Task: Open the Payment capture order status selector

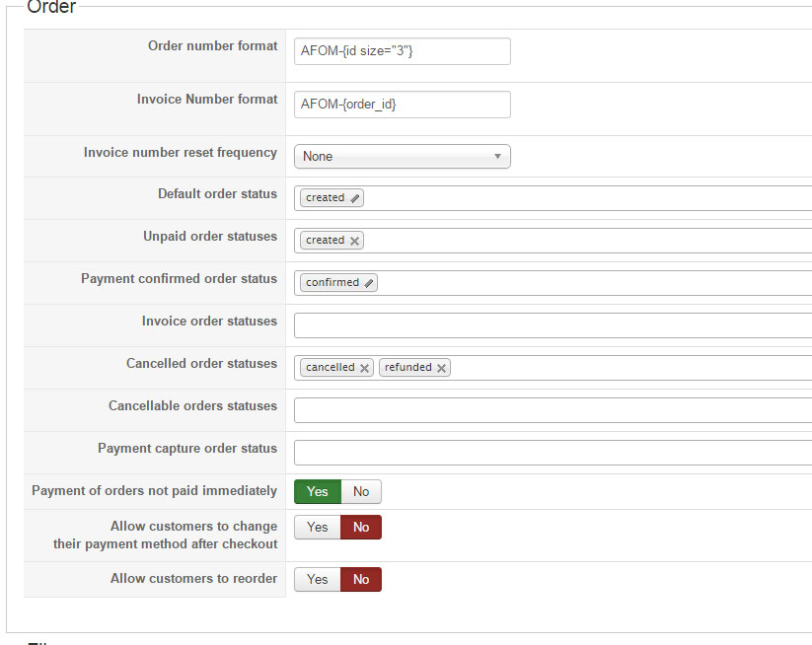Action: pos(553,453)
